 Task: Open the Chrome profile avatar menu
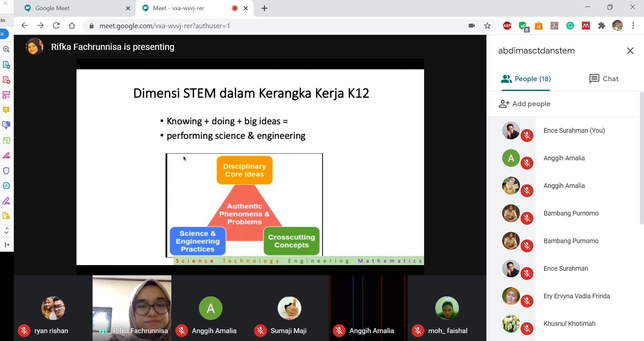[617, 26]
